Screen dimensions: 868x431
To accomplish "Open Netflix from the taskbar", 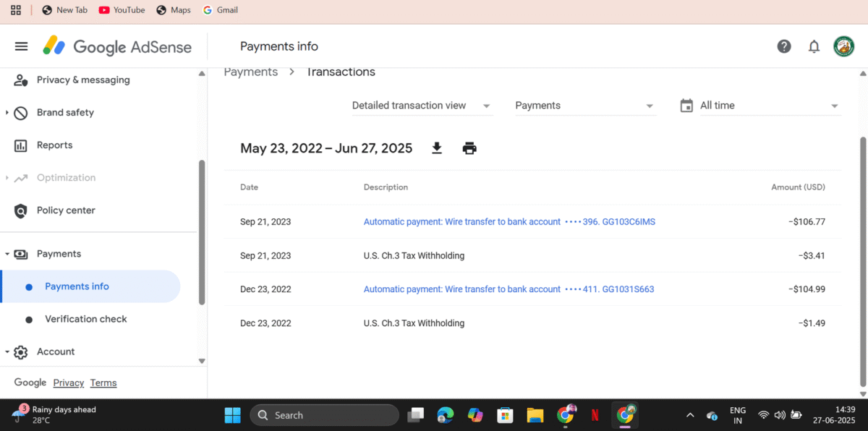I will point(595,415).
